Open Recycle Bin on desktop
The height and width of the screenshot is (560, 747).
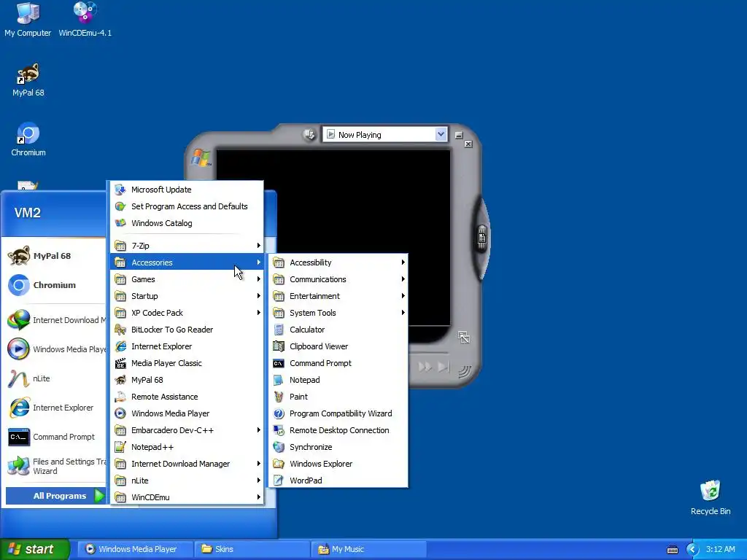tap(711, 497)
